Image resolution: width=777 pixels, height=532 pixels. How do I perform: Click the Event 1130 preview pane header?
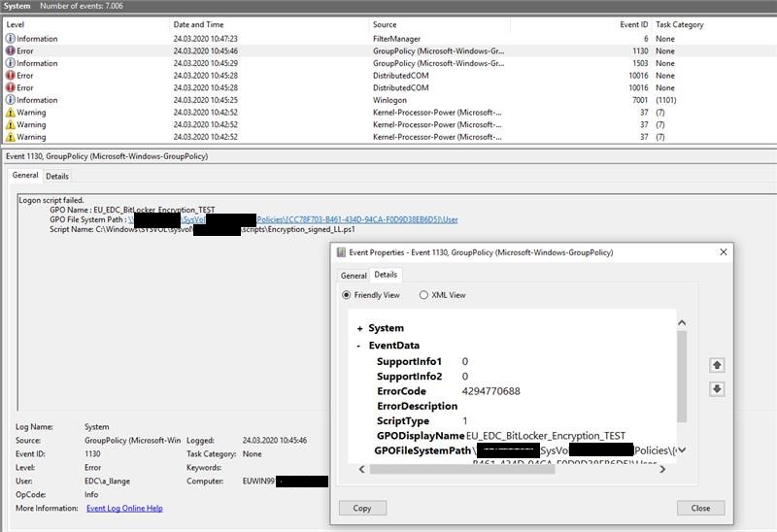107,156
